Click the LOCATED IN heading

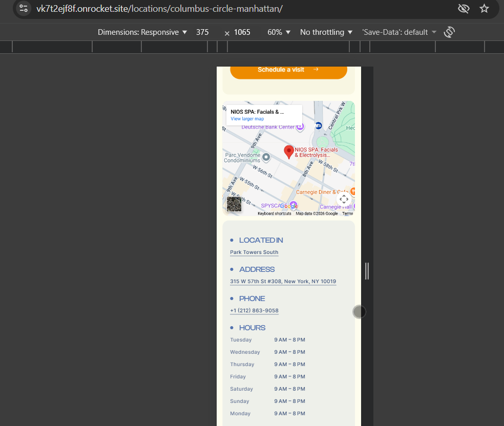tap(261, 240)
